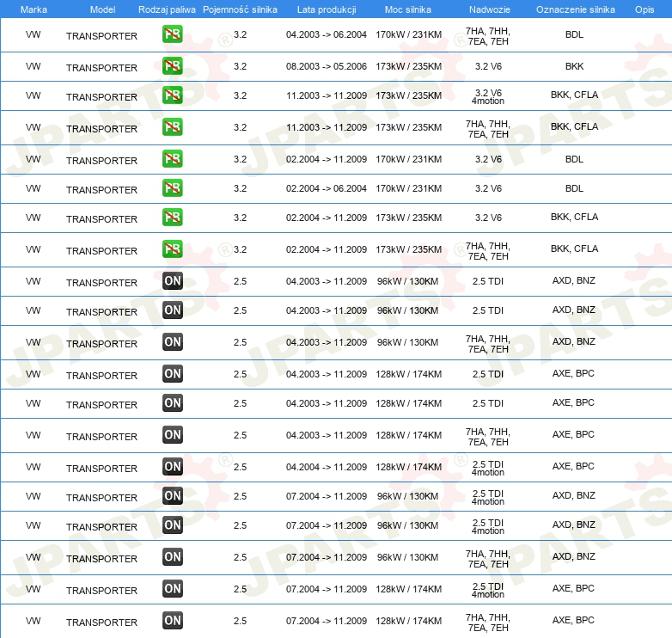This screenshot has height=638, width=672.
Task: Click the petrol fuel icon in the 3.2 V6 4motion row
Action: click(x=172, y=95)
